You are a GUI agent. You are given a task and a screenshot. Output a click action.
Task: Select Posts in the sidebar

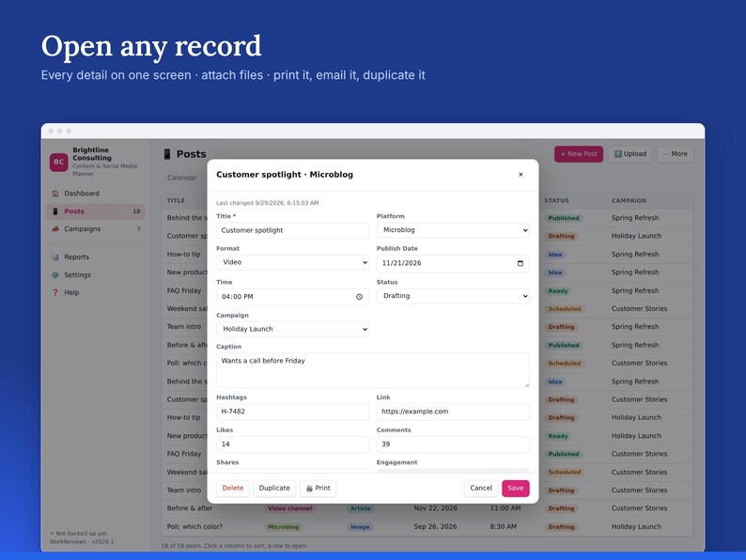96,211
